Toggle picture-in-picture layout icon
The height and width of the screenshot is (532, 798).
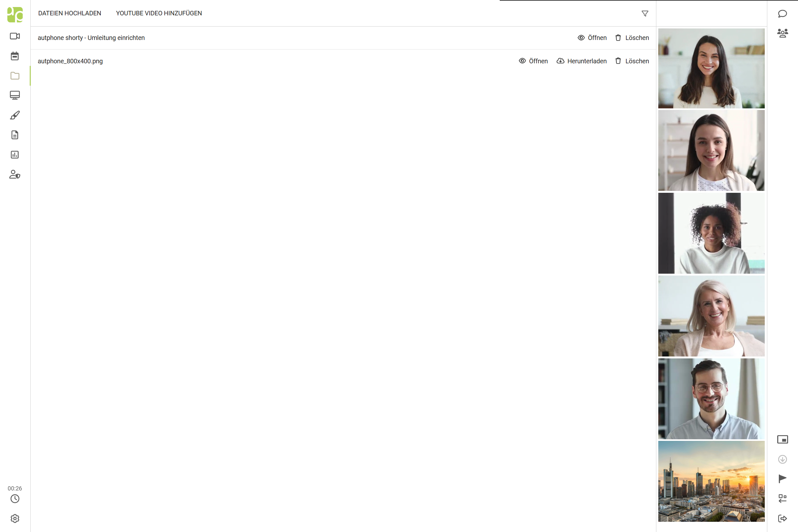(x=782, y=440)
